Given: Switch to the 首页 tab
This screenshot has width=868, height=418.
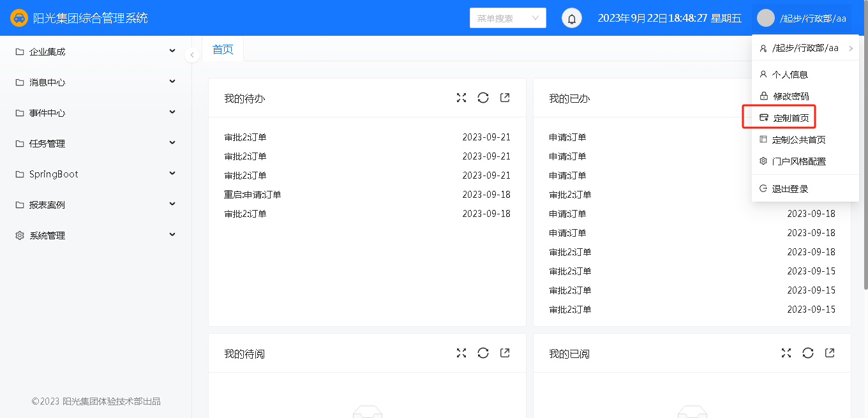Looking at the screenshot, I should click(x=223, y=50).
